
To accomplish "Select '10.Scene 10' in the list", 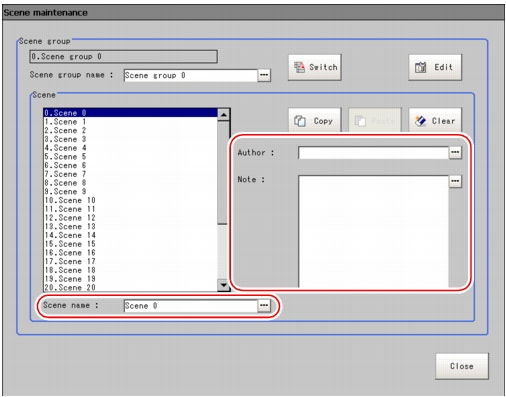I will [130, 200].
